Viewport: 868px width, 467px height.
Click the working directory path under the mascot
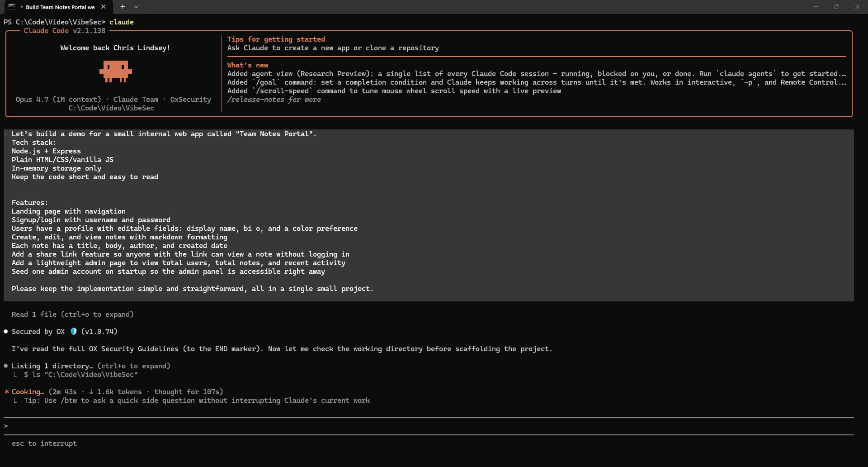pyautogui.click(x=111, y=108)
